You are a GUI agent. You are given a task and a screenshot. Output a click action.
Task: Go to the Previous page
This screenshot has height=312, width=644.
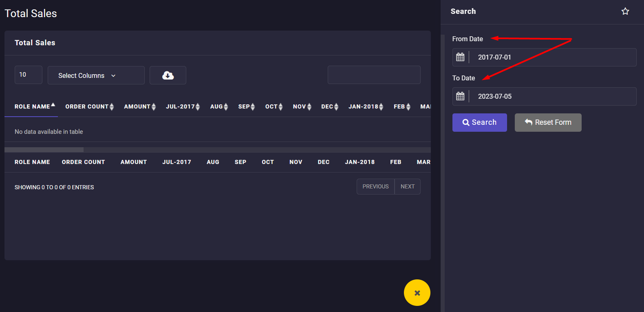375,186
